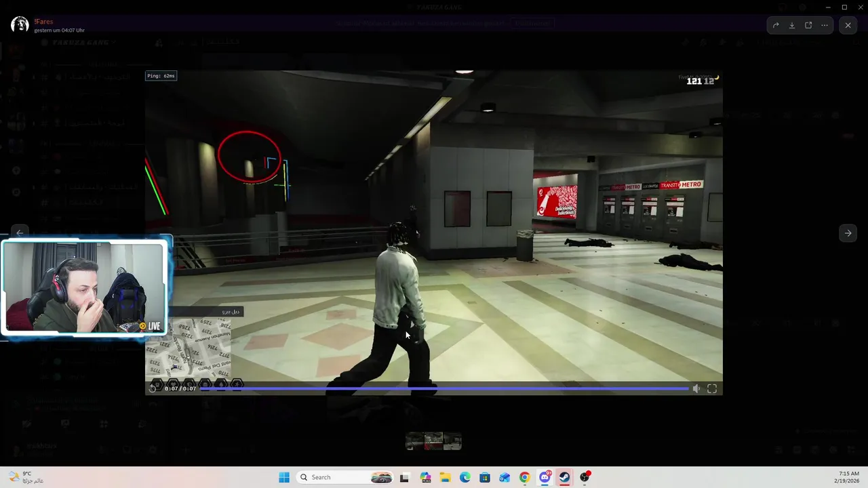Click the "gestern um 04:07 Uhr" timestamp

(60, 30)
